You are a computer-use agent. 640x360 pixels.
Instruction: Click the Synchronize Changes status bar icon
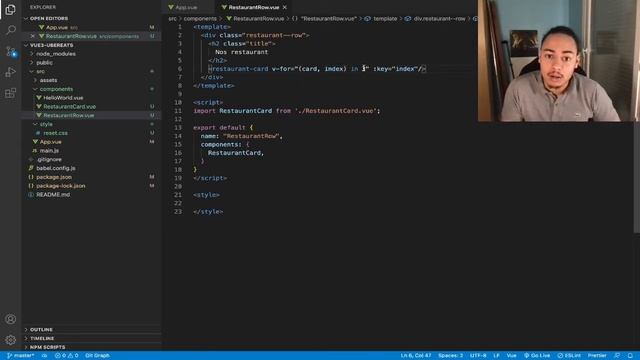44,356
